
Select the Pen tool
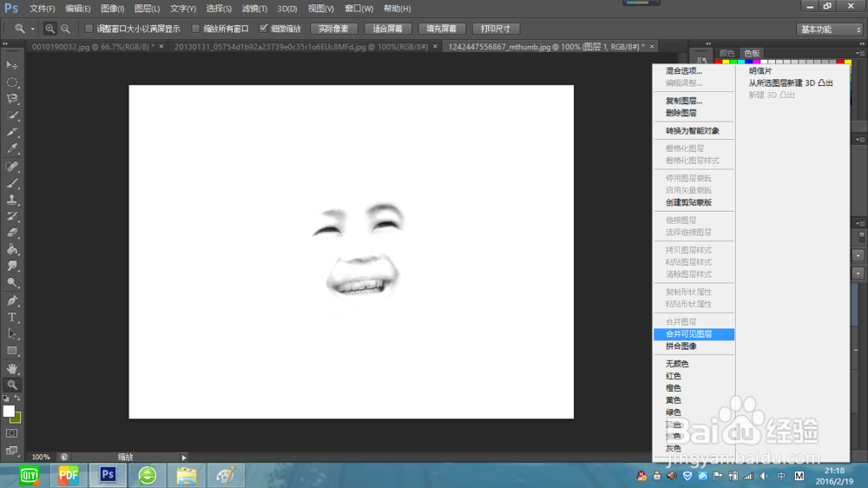click(12, 300)
